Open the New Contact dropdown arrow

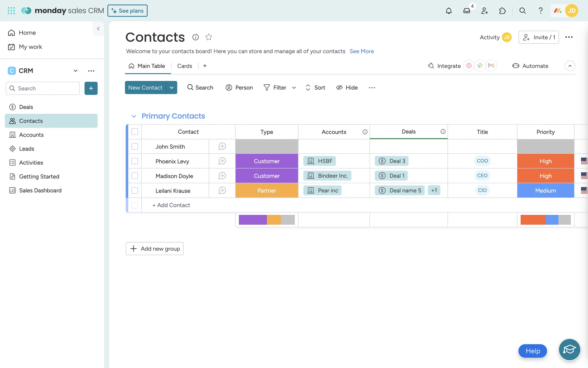[x=172, y=88]
